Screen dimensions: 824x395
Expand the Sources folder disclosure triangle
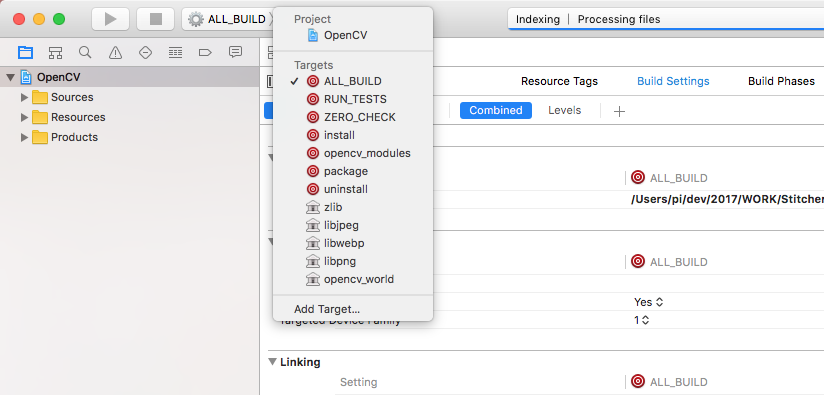coord(24,97)
